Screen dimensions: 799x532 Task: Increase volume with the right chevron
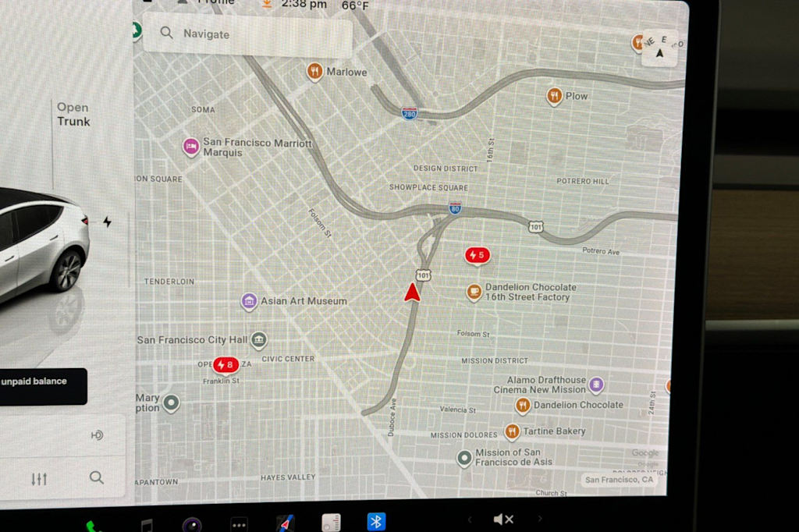pyautogui.click(x=540, y=519)
